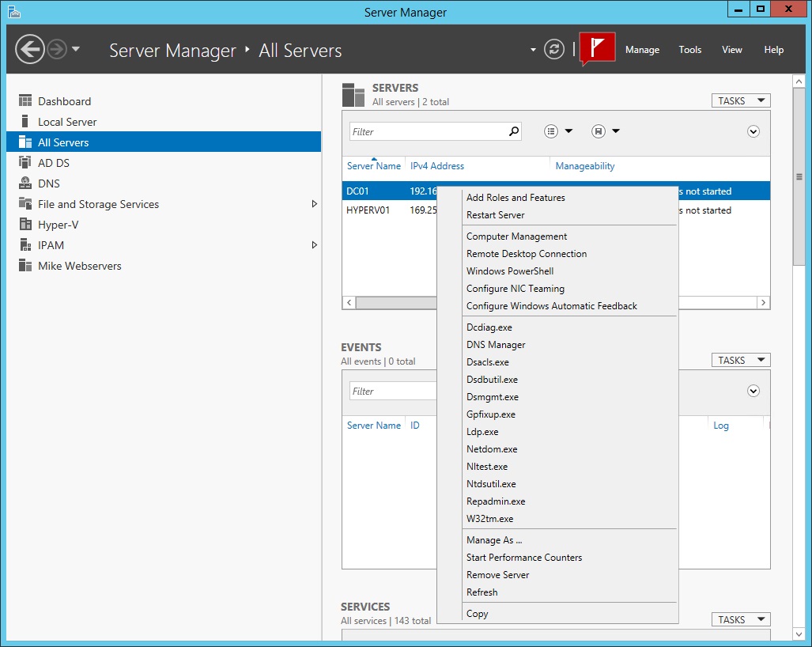This screenshot has height=647, width=812.
Task: Click the refresh icon in the header
Action: click(x=553, y=48)
